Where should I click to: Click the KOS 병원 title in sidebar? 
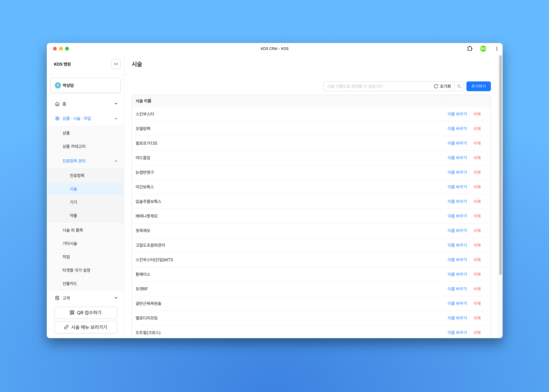point(62,64)
